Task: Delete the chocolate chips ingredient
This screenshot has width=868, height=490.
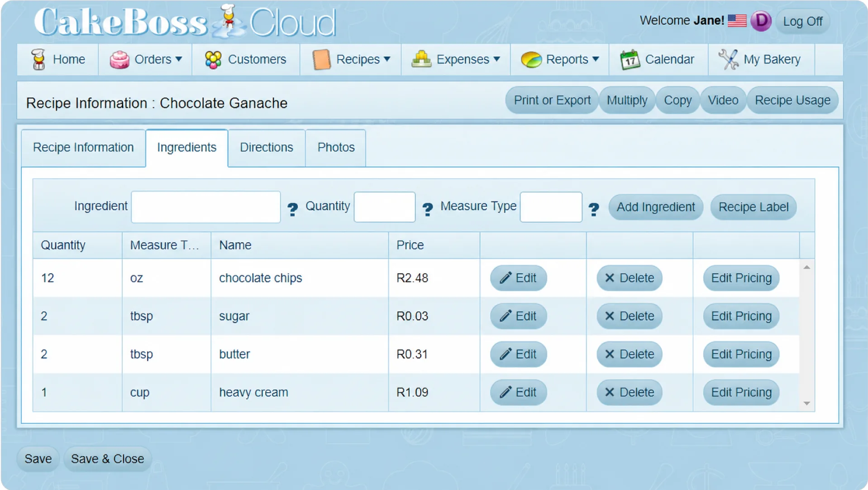Action: click(x=630, y=278)
